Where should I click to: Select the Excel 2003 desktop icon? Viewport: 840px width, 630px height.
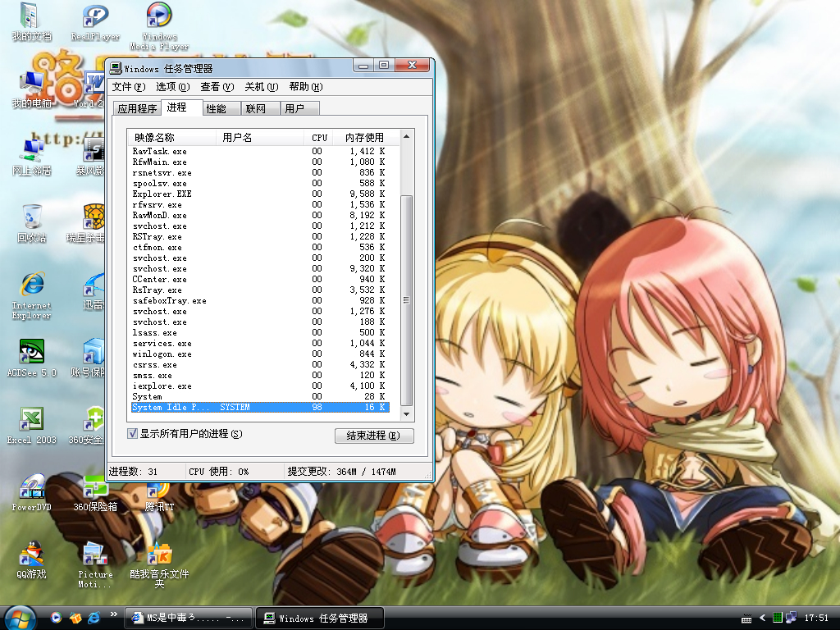click(x=32, y=419)
